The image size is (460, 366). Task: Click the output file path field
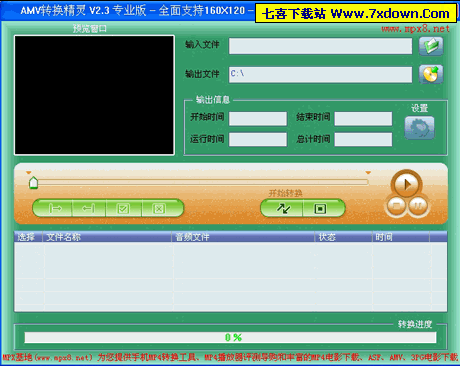tap(320, 74)
